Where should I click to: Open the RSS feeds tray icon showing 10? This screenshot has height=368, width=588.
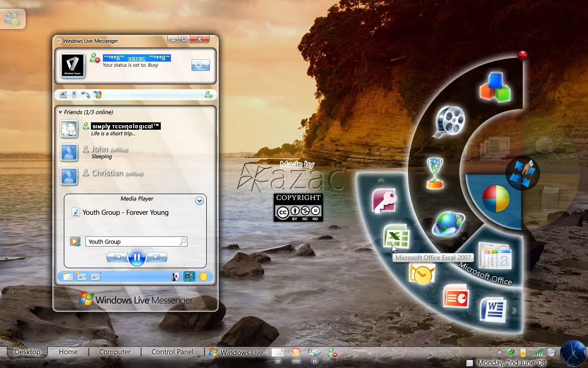point(295,352)
